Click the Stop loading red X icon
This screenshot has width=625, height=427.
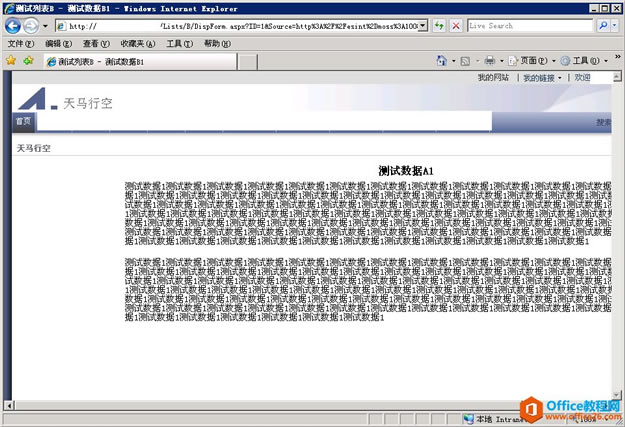click(456, 26)
